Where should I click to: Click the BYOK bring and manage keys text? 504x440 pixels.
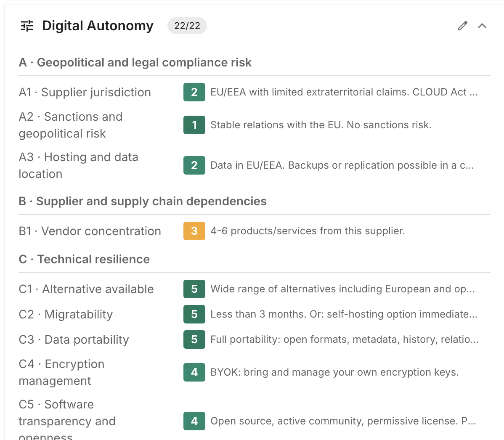(x=334, y=372)
